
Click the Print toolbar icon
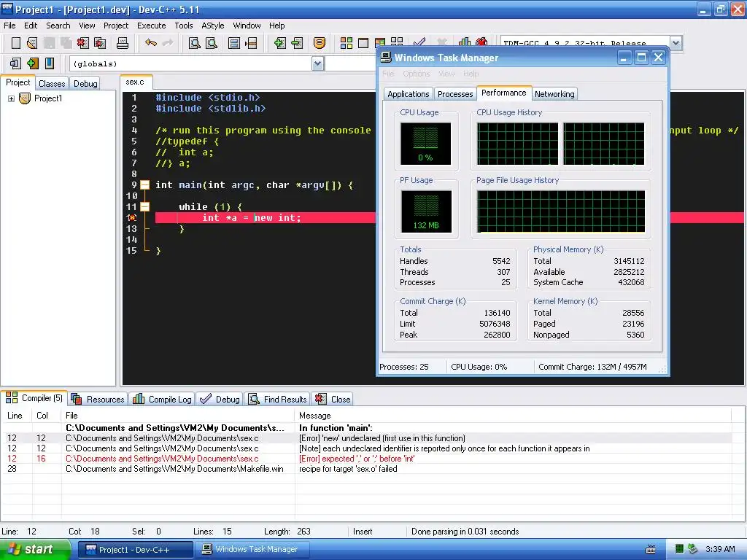123,43
